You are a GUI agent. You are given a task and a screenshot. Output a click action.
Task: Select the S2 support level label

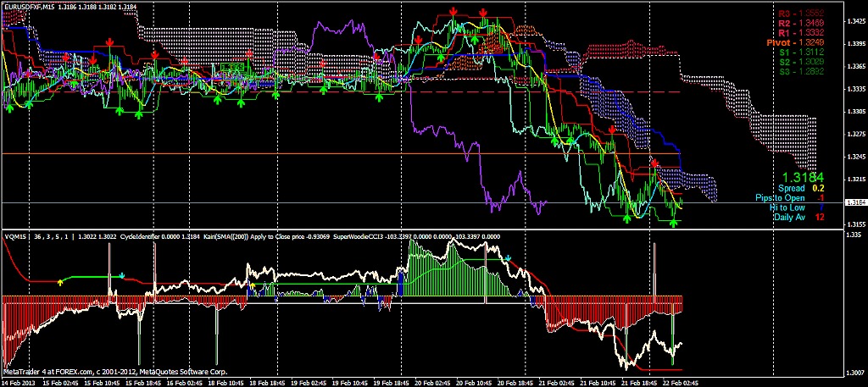(801, 61)
